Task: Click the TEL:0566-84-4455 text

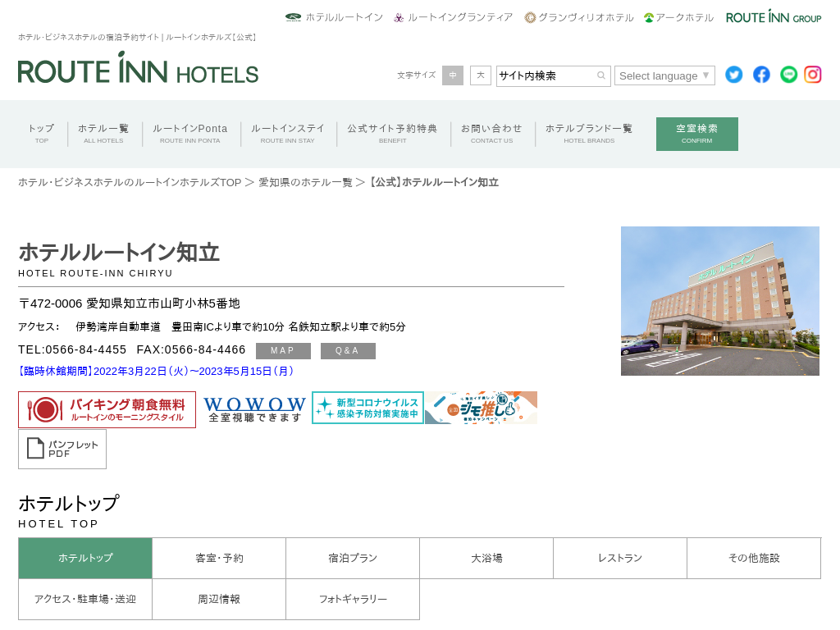Action: coord(72,349)
